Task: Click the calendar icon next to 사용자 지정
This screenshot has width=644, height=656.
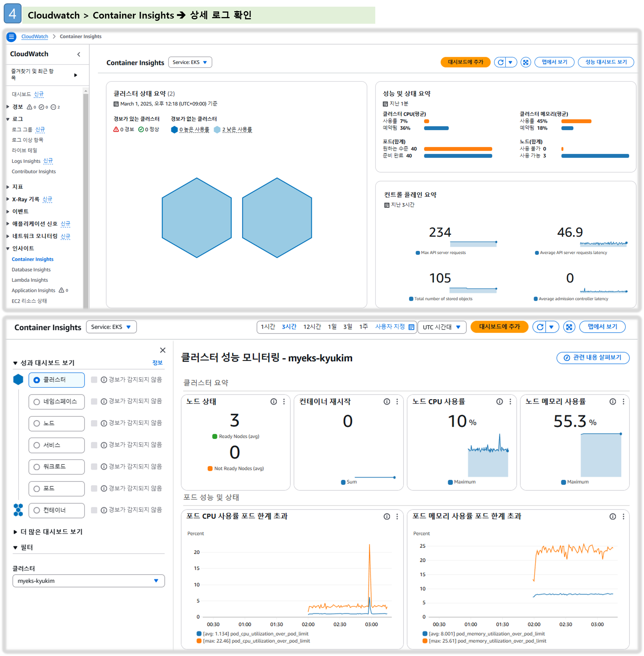Action: pyautogui.click(x=411, y=327)
